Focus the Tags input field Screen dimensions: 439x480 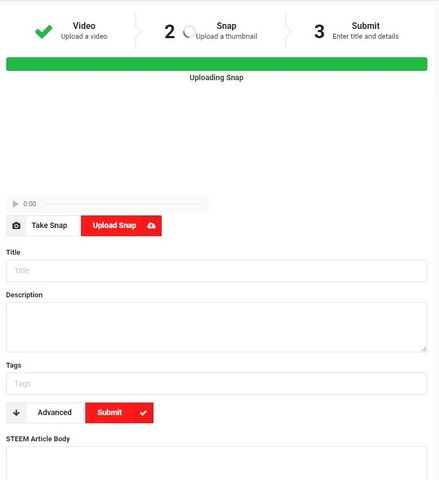point(217,383)
